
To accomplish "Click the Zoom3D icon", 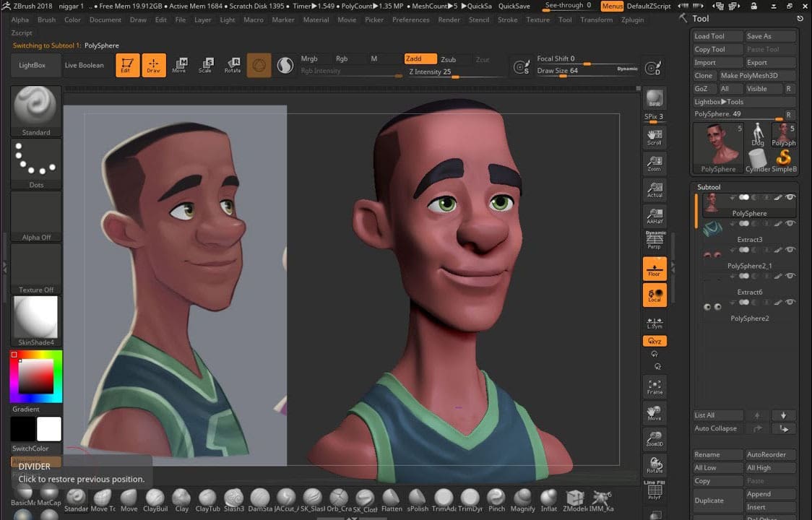I will pos(655,439).
